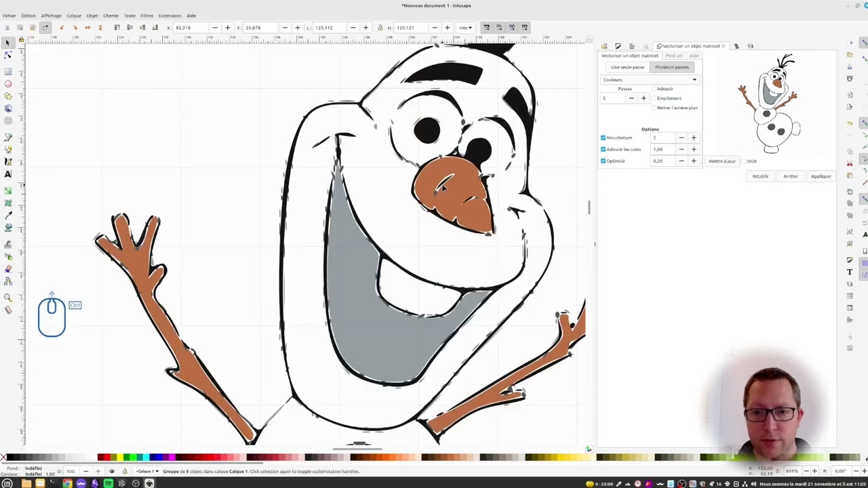Enable the Adoucir checkbox
This screenshot has width=868, height=488.
tap(654, 89)
